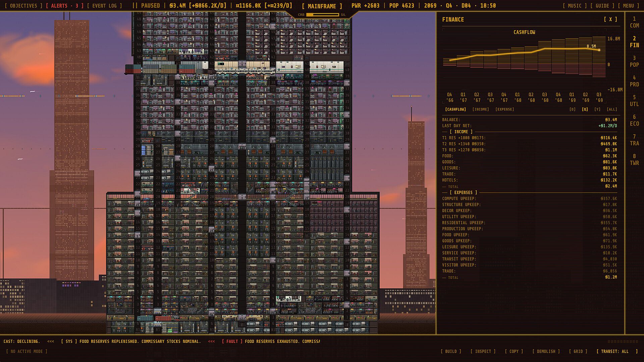Open the Objectives panel
This screenshot has width=644, height=362.
[23, 6]
